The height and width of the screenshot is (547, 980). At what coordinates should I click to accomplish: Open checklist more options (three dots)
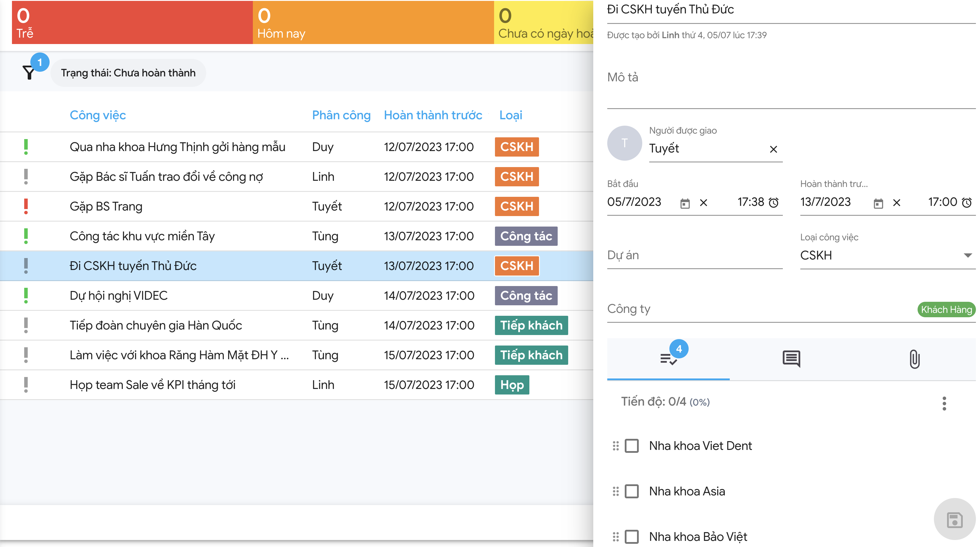(x=944, y=403)
